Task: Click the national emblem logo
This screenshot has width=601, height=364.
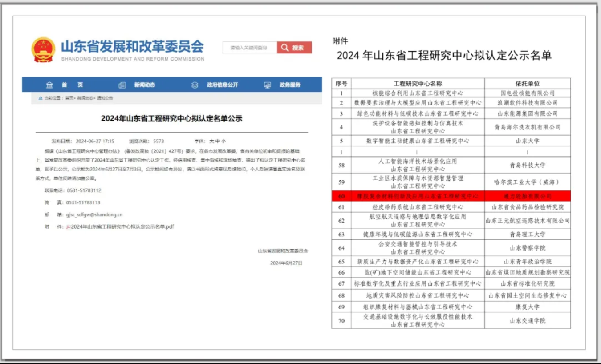Action: (43, 49)
